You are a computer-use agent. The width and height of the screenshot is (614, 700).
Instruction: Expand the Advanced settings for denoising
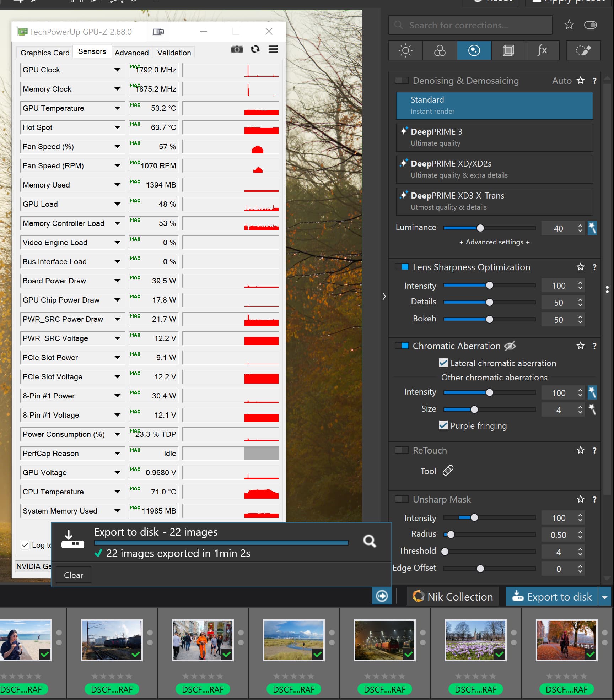pyautogui.click(x=494, y=242)
